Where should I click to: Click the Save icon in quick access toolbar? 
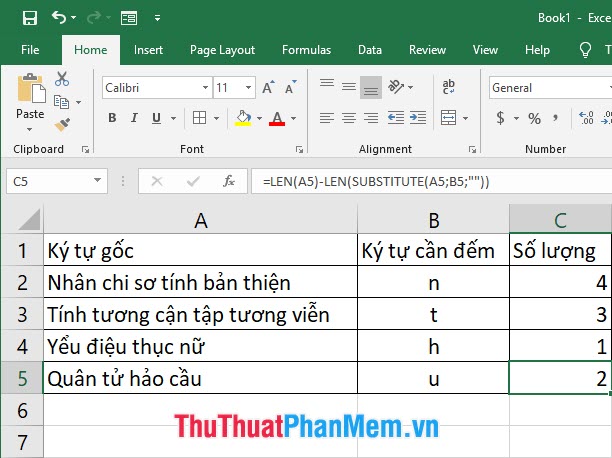30,18
